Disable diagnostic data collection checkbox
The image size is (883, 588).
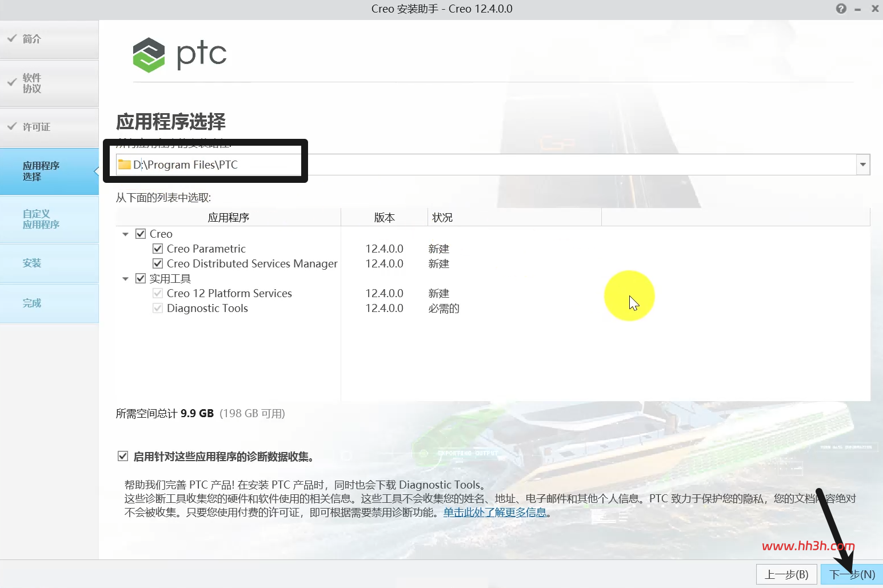click(122, 456)
